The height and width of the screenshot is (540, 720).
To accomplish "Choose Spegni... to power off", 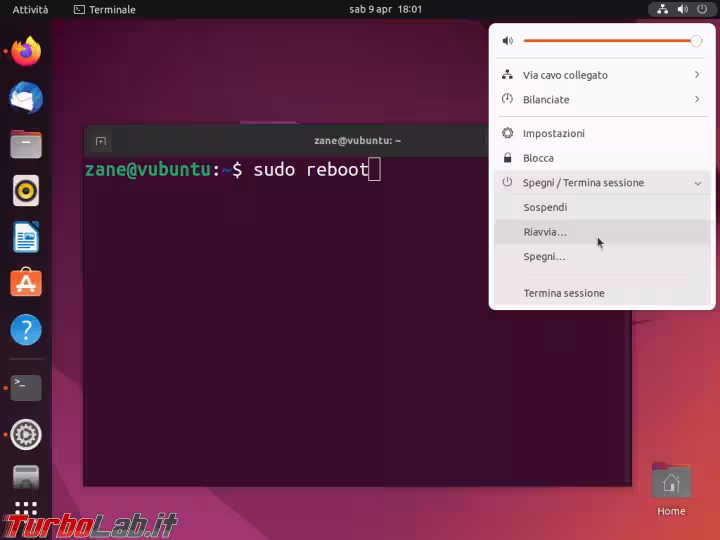I will coord(602,257).
